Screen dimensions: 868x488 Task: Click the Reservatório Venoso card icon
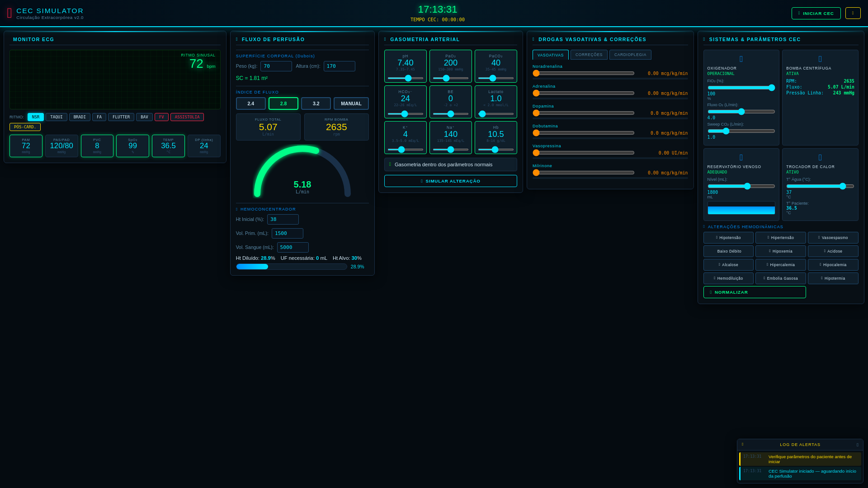[x=741, y=158]
